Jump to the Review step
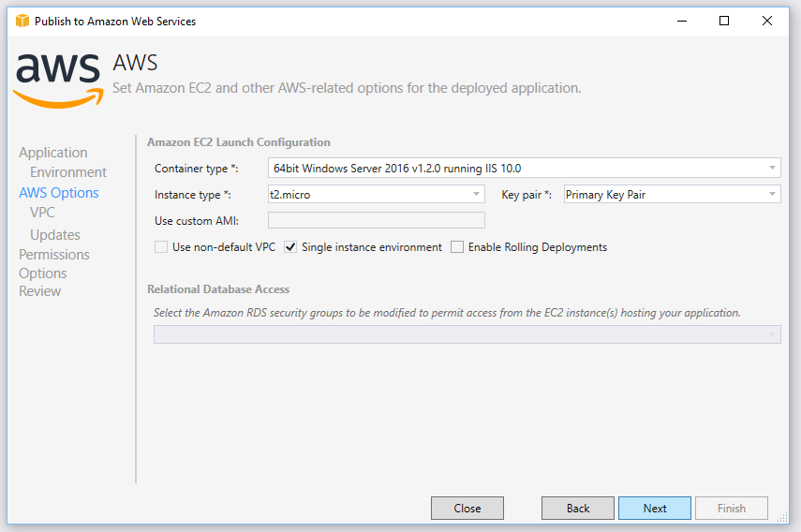 tap(40, 291)
